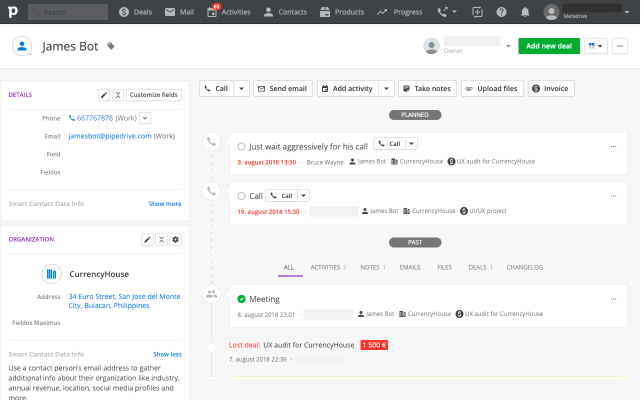641x401 pixels.
Task: Expand call dropdown on the 19 august Call
Action: 303,195
